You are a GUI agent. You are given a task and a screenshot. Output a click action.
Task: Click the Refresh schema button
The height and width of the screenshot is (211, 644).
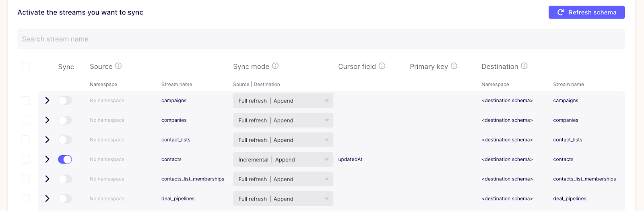pyautogui.click(x=586, y=12)
